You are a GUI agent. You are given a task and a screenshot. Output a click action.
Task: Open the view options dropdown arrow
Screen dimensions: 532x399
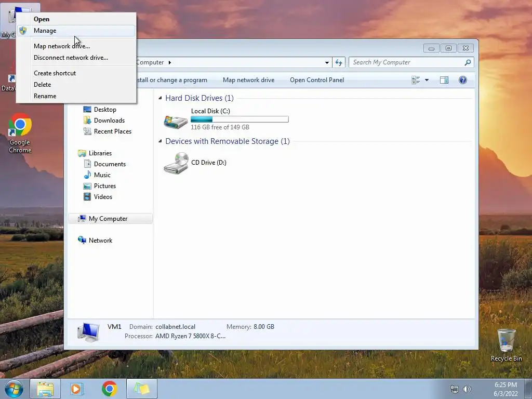point(427,80)
